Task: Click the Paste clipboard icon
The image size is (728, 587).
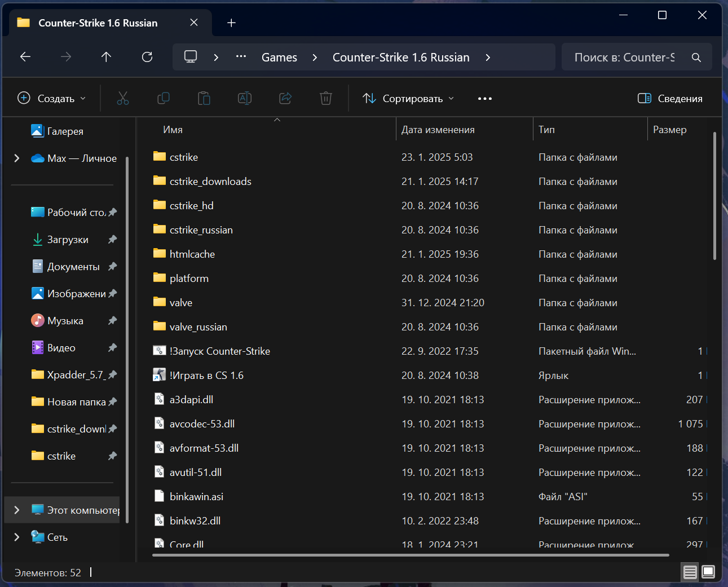Action: pyautogui.click(x=204, y=98)
